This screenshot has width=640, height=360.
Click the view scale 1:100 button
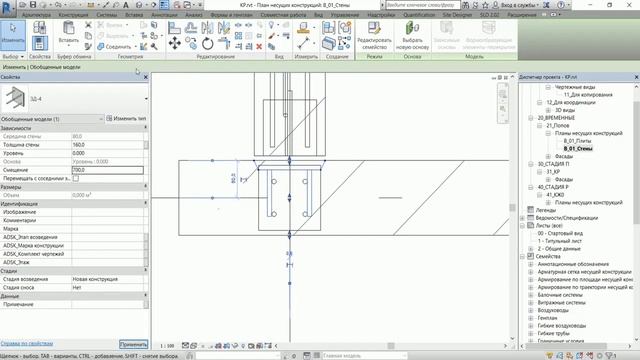[167, 346]
